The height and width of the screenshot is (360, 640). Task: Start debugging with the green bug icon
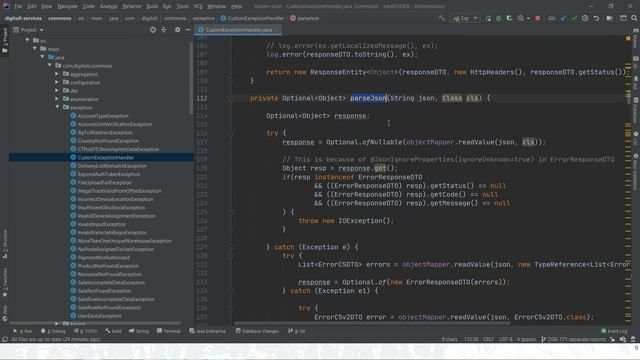(x=498, y=18)
